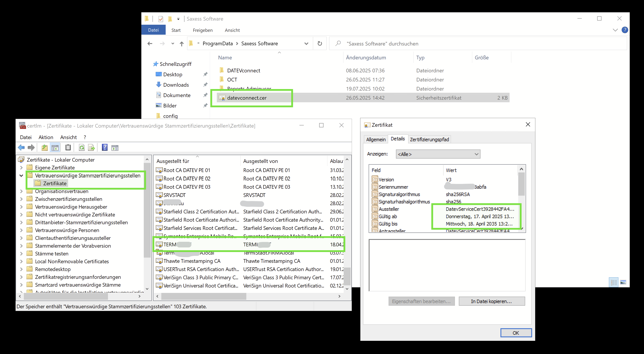This screenshot has width=644, height=354.
Task: Click the Explorer up-arrow navigation icon
Action: (181, 44)
